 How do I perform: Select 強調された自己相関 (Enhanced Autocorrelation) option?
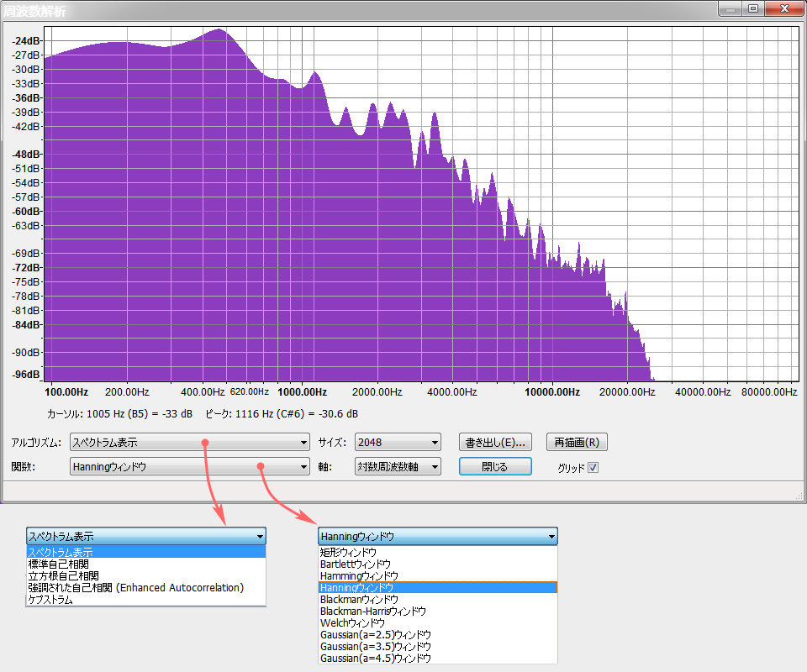click(146, 588)
